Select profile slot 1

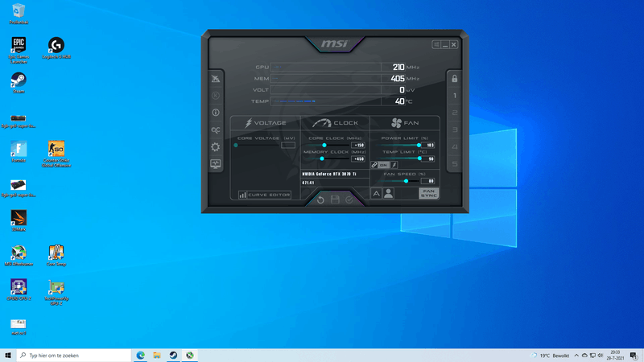pyautogui.click(x=454, y=97)
